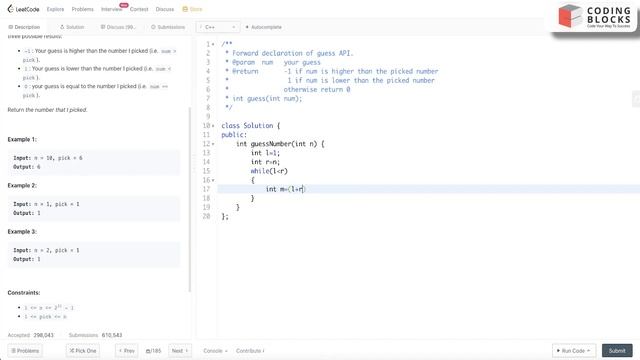Click the 'int l=1;' code line

(x=265, y=153)
